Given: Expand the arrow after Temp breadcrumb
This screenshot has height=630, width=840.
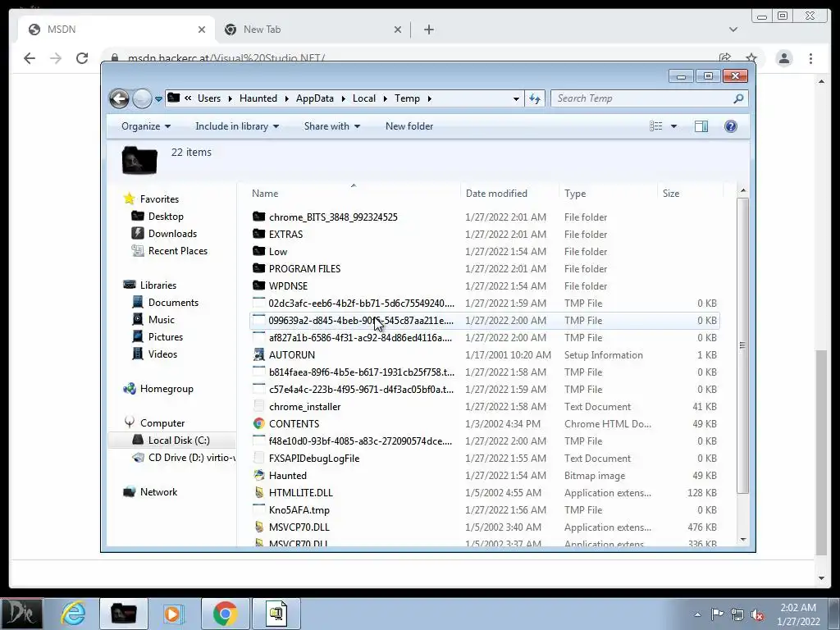Looking at the screenshot, I should 430,98.
